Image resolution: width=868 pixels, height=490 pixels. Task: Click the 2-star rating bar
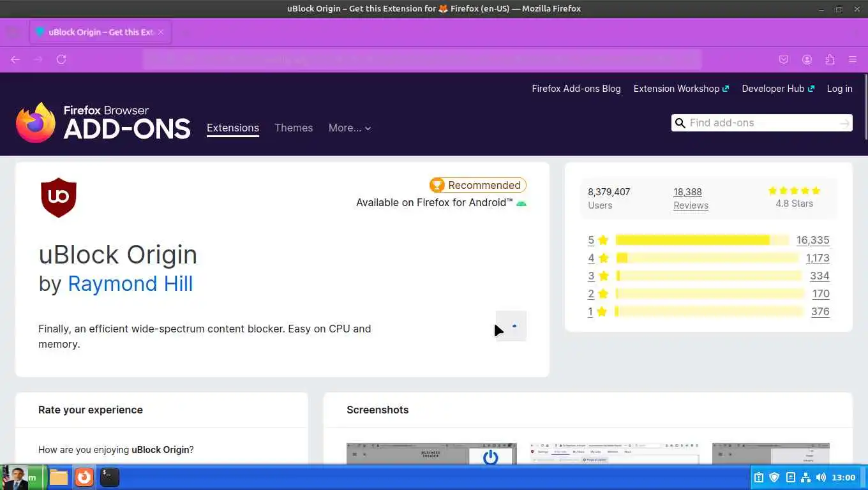710,294
